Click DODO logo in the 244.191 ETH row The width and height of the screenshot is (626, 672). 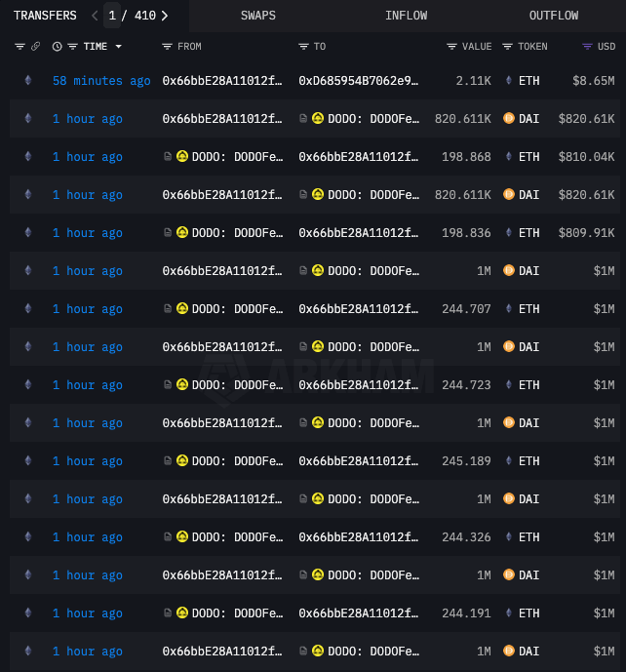point(182,613)
